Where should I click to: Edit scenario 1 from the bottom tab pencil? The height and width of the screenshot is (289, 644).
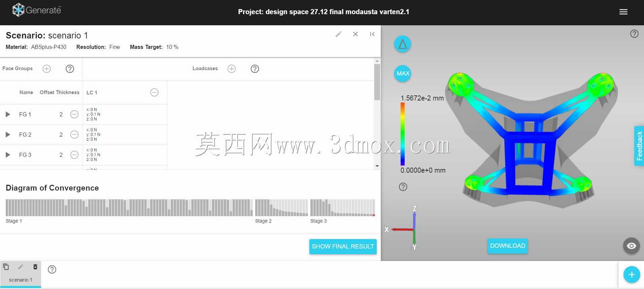[21, 267]
